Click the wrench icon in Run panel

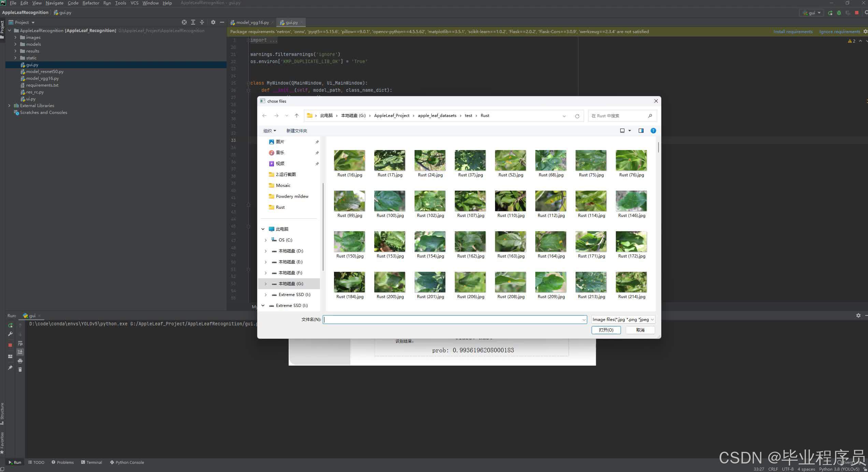pos(10,334)
